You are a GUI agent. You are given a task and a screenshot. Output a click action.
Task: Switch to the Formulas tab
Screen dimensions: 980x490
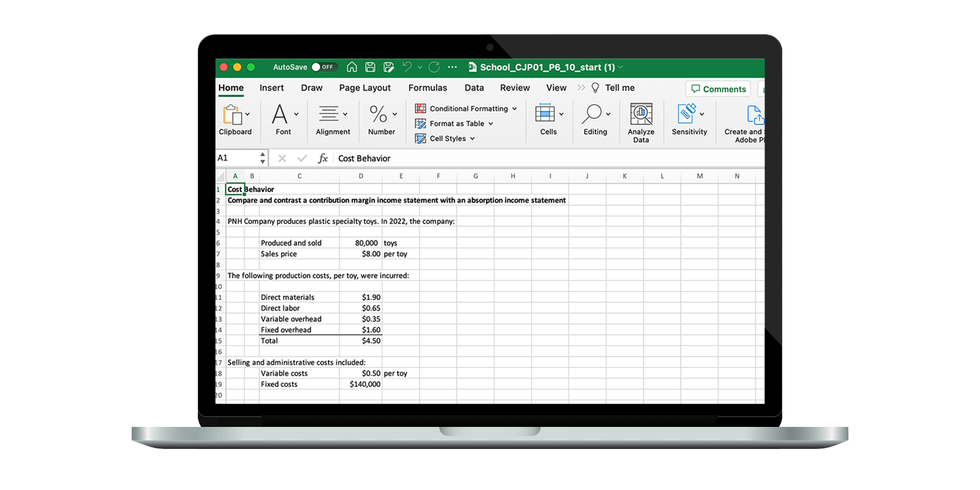click(x=428, y=88)
